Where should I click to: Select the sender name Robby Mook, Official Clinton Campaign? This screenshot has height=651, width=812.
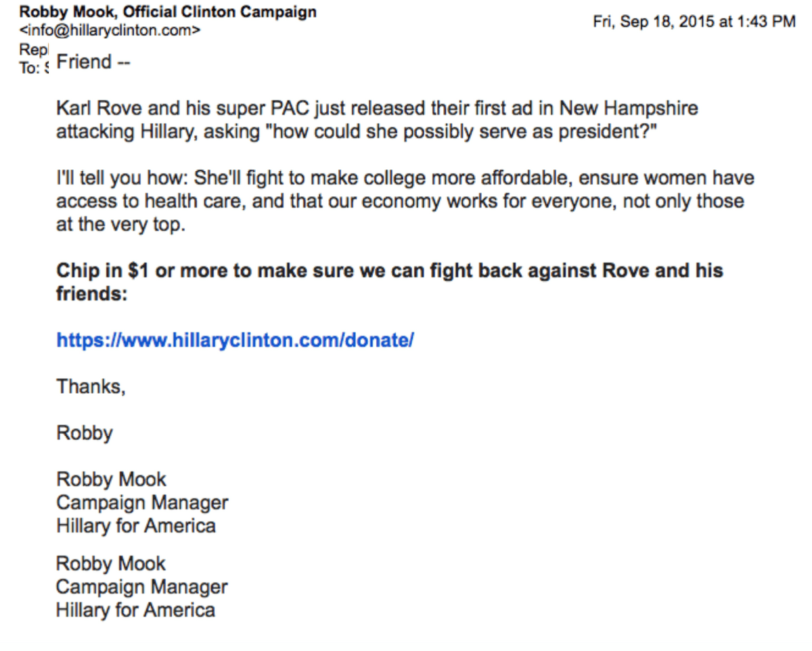pyautogui.click(x=168, y=12)
